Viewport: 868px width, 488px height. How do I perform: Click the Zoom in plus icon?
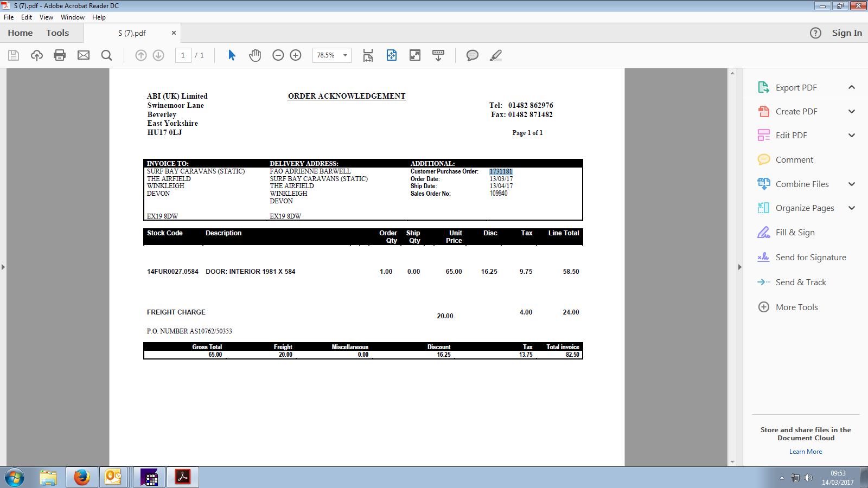[296, 55]
